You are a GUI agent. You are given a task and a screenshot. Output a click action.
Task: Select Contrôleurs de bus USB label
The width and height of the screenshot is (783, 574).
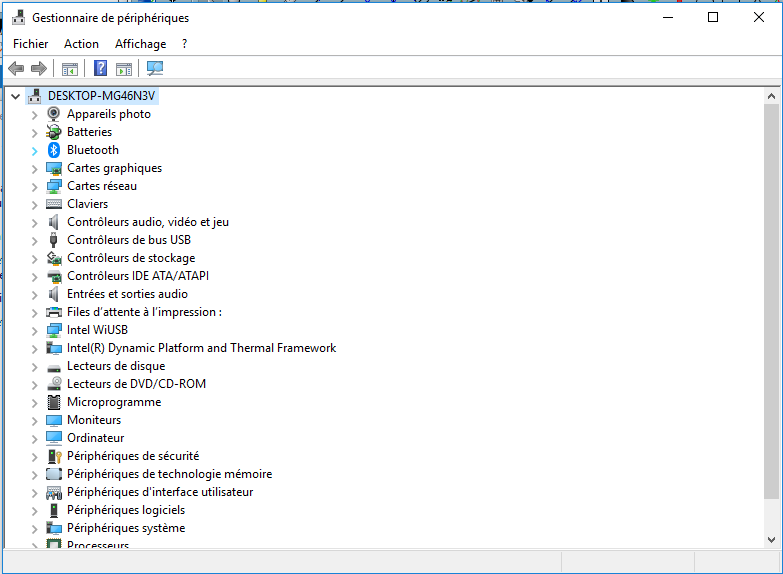pos(129,240)
